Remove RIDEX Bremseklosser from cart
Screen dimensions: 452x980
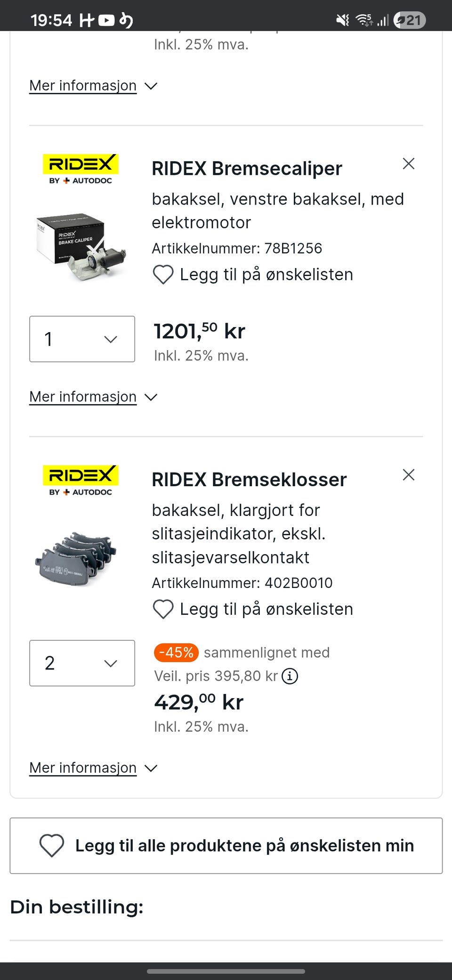(x=408, y=475)
